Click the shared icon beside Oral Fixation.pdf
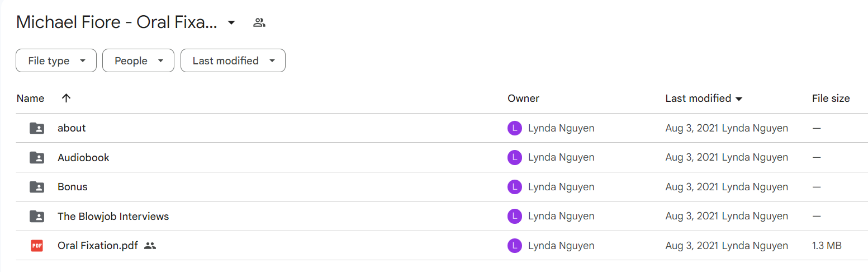Image resolution: width=868 pixels, height=272 pixels. (150, 246)
